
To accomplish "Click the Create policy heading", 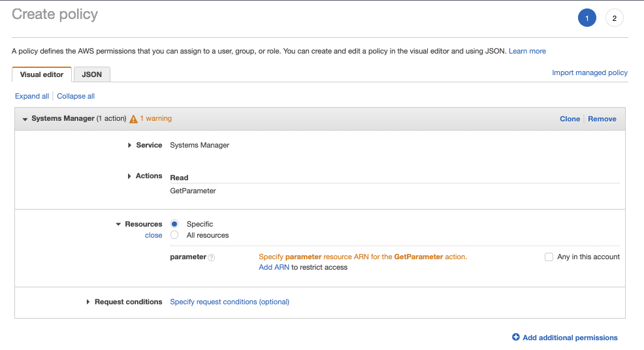I will click(x=55, y=14).
